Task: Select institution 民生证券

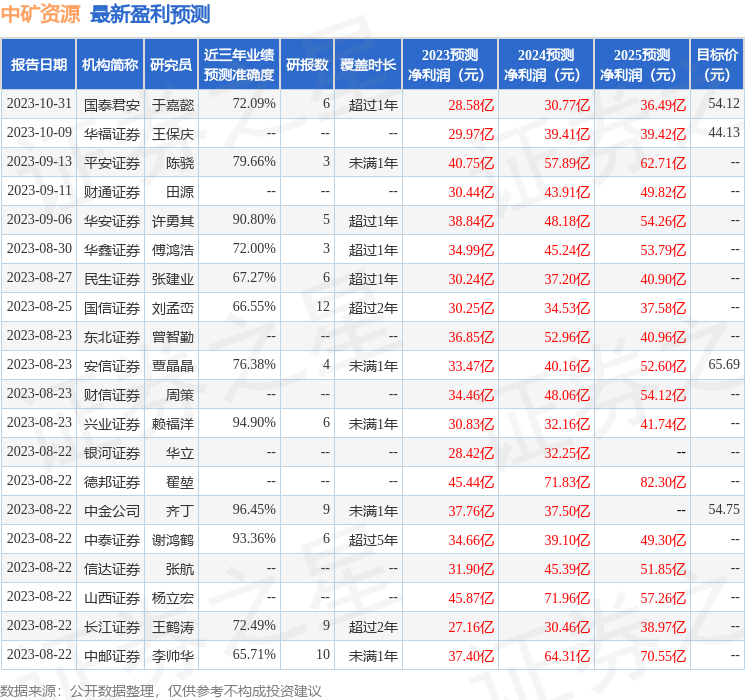Action: pos(112,278)
